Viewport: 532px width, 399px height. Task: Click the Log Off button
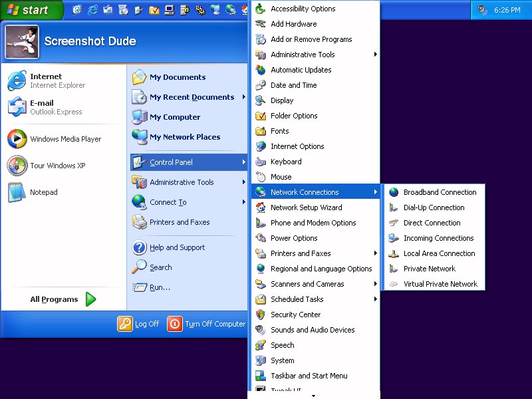pyautogui.click(x=139, y=324)
